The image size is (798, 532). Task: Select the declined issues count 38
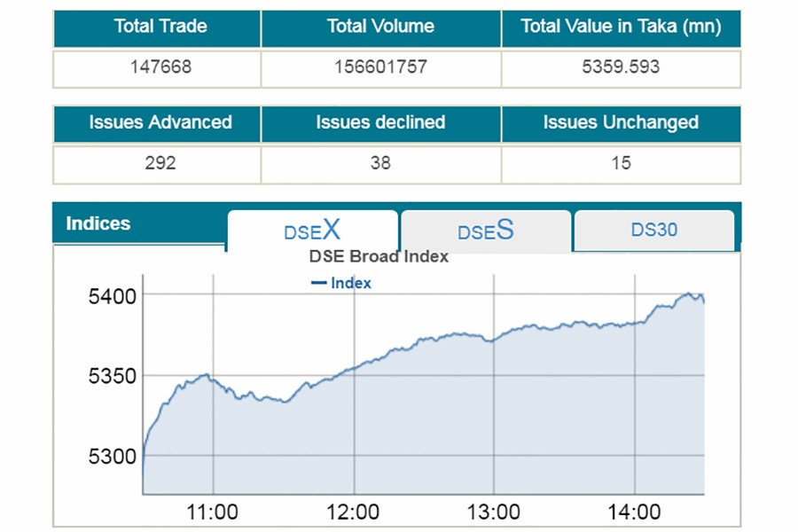(380, 163)
